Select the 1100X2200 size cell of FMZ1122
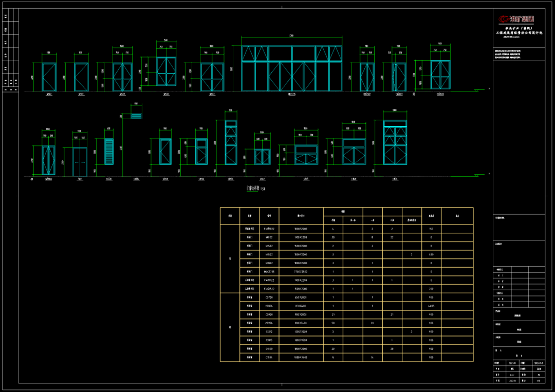Screen dimensions: 555x392 (x=301, y=280)
